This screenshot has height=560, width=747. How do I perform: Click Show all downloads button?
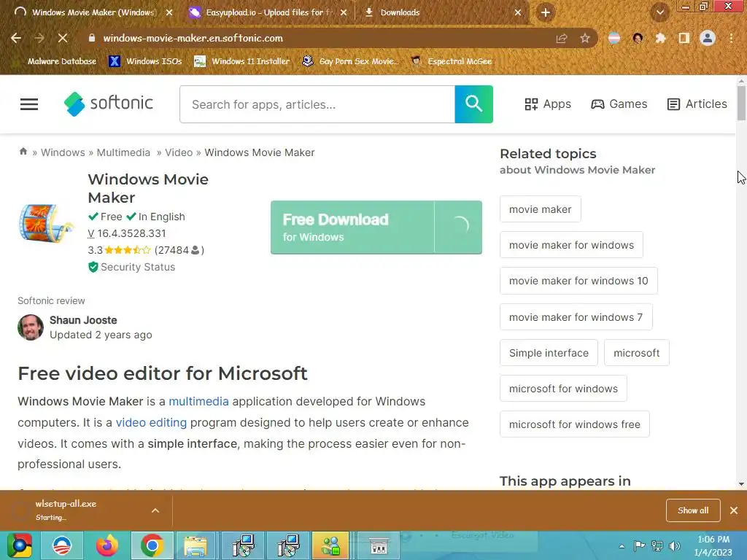[x=693, y=510]
